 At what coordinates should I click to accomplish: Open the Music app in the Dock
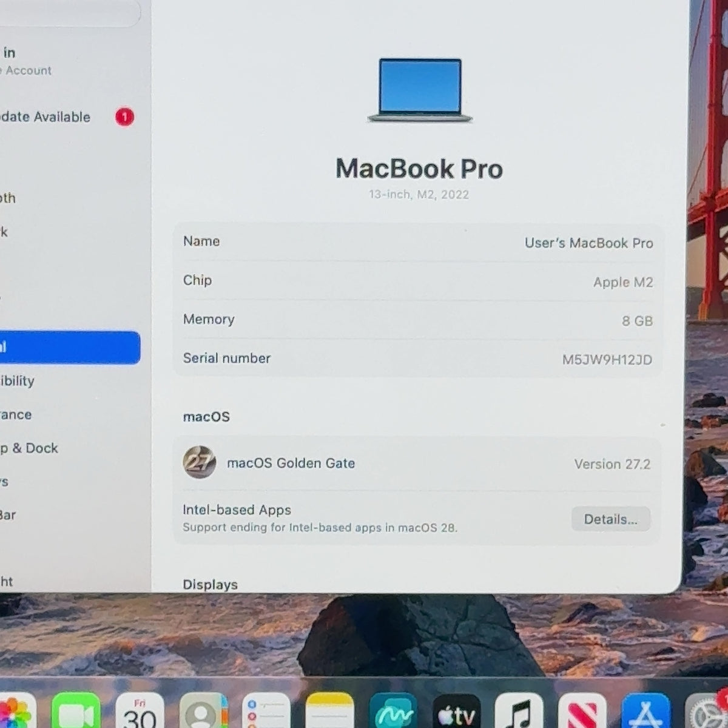pos(519,711)
